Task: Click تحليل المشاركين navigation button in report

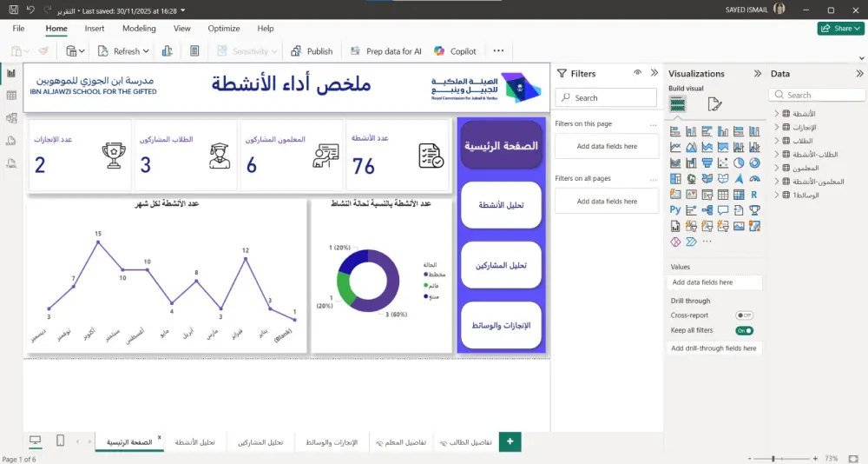Action: (501, 265)
